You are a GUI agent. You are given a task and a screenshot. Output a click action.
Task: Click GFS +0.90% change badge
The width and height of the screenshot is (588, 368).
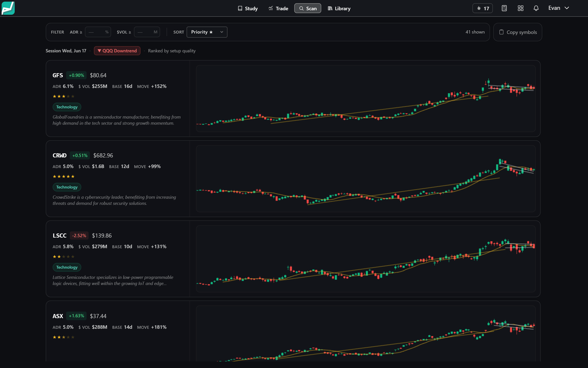(76, 75)
